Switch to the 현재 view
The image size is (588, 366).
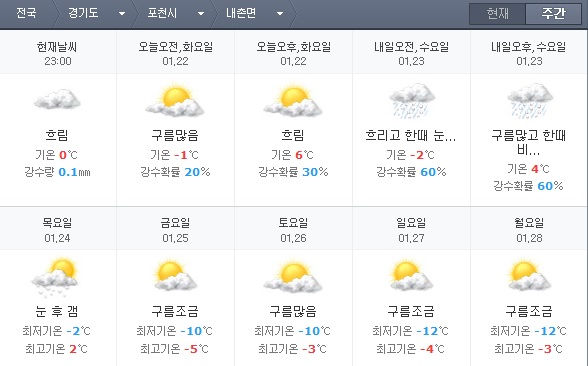coord(498,14)
